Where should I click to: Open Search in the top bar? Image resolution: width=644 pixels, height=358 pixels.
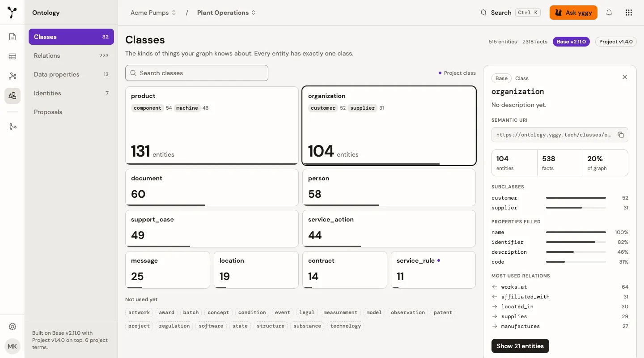(510, 13)
